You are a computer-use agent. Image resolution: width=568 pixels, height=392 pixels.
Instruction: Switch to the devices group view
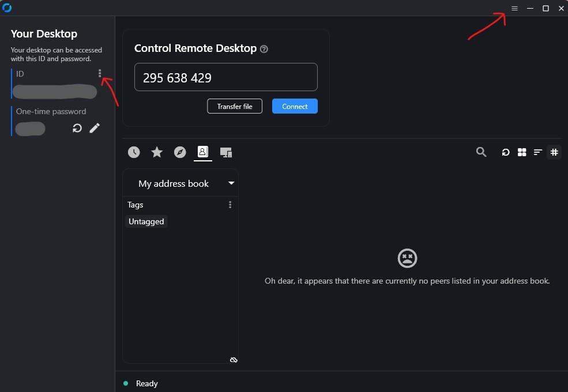coord(225,152)
